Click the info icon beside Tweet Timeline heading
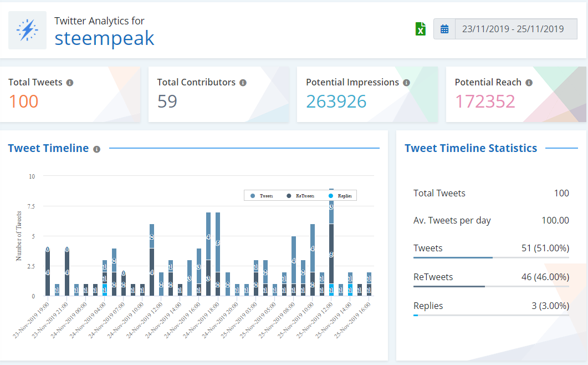Screen dimensions: 588x365 97,149
